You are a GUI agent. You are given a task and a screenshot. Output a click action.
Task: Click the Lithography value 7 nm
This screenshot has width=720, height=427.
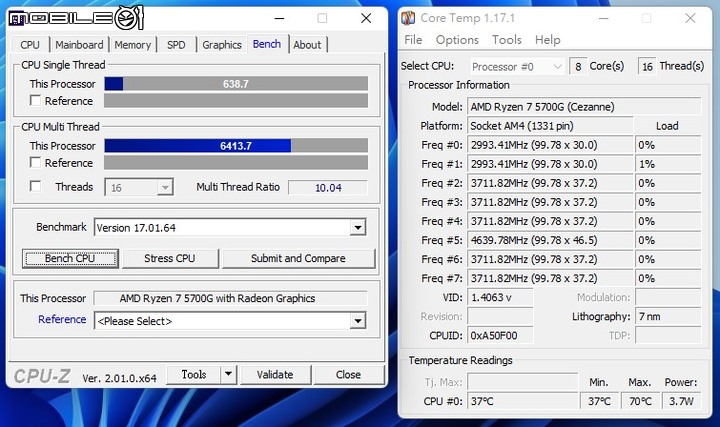coord(668,316)
